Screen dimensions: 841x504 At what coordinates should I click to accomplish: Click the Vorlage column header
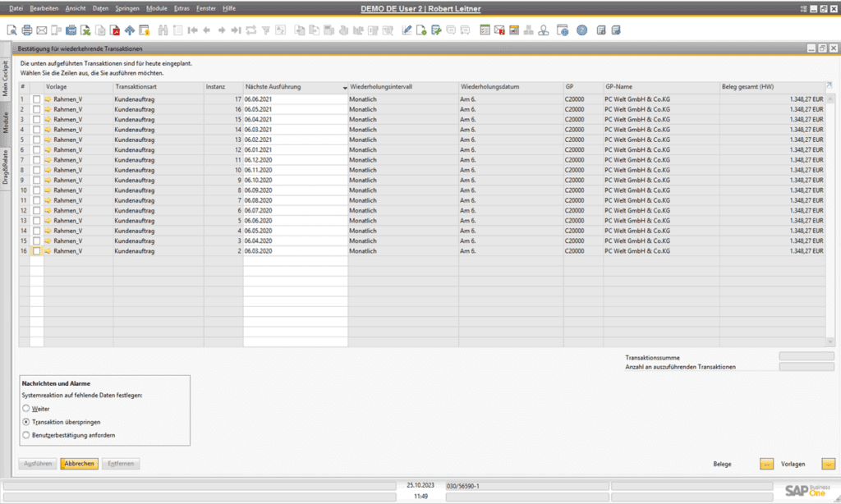point(78,87)
